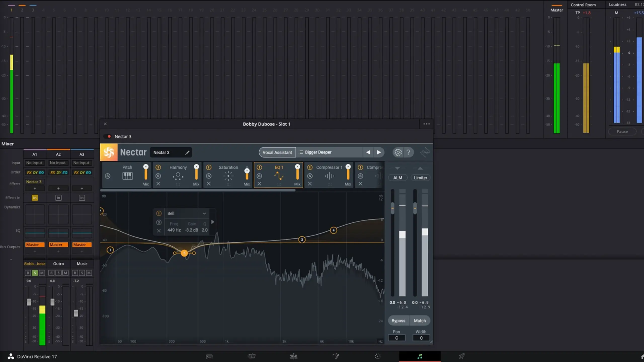Open the A1 Master bus output selector
This screenshot has width=644, height=362.
tap(35, 245)
